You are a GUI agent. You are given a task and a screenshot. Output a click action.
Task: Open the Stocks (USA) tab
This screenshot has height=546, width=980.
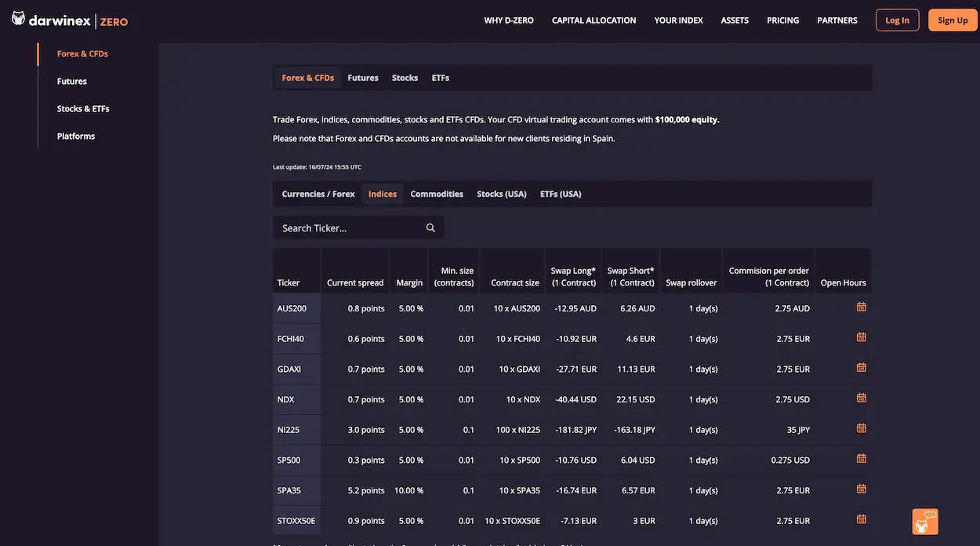[501, 193]
